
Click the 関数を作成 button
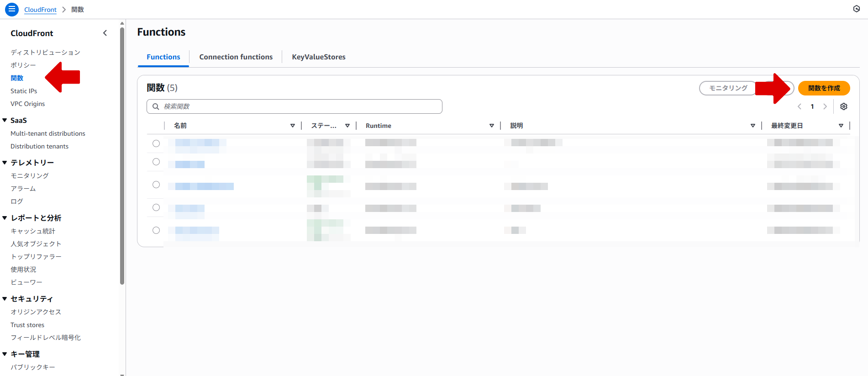click(x=824, y=88)
